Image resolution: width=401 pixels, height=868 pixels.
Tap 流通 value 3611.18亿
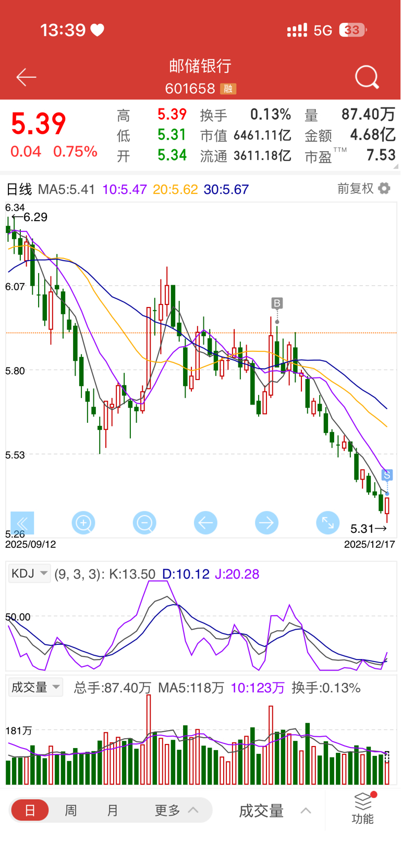click(262, 155)
